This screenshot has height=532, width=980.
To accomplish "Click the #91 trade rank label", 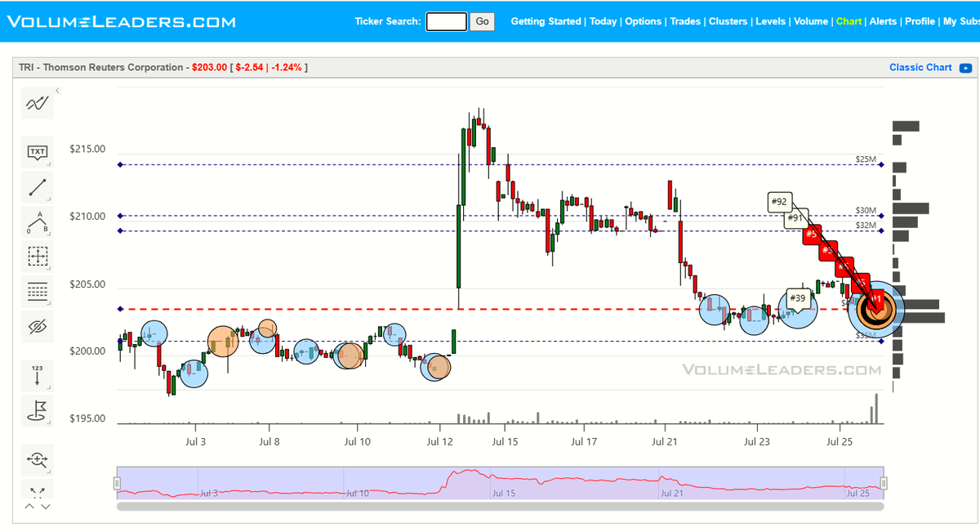I will 796,218.
